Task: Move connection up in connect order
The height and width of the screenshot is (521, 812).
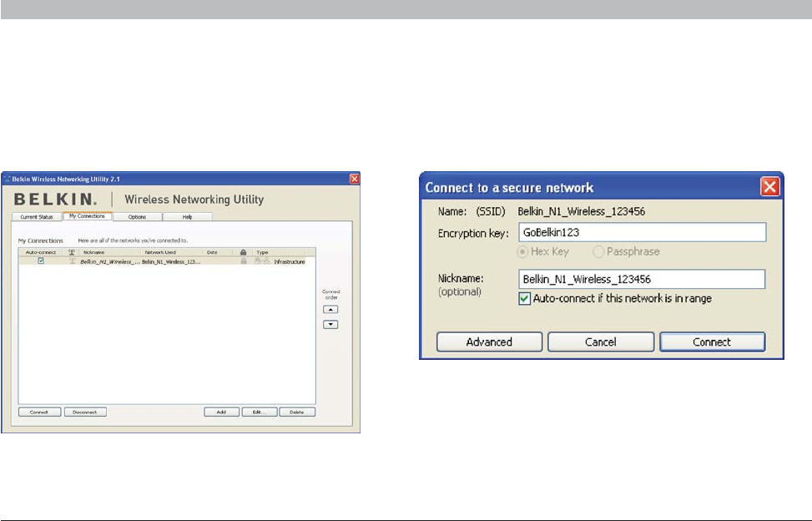Action: point(330,309)
